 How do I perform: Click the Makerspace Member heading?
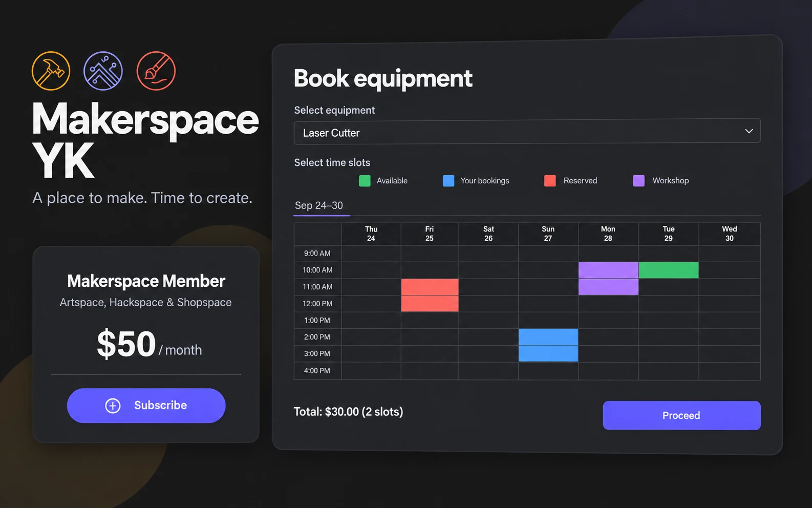[146, 281]
